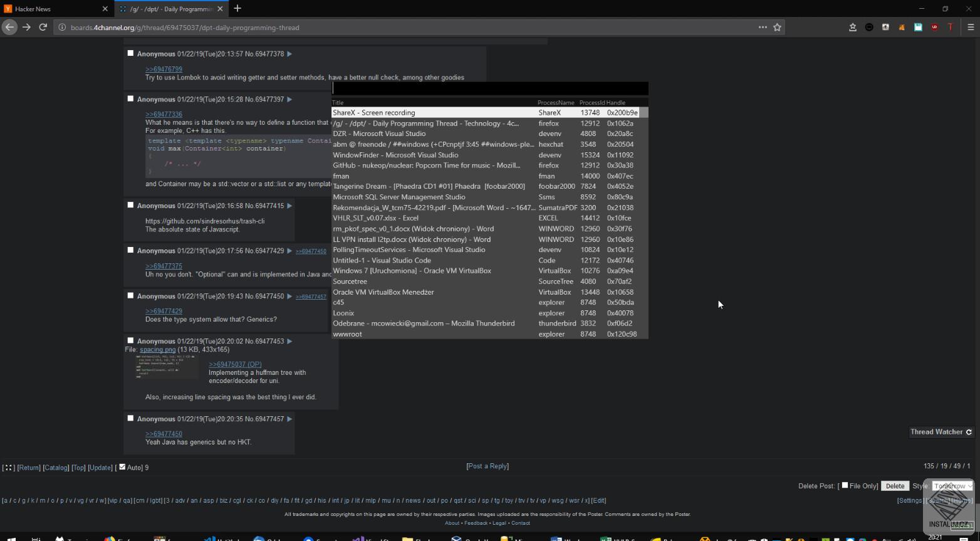Open post menu arrow for No.69477378

[289, 54]
